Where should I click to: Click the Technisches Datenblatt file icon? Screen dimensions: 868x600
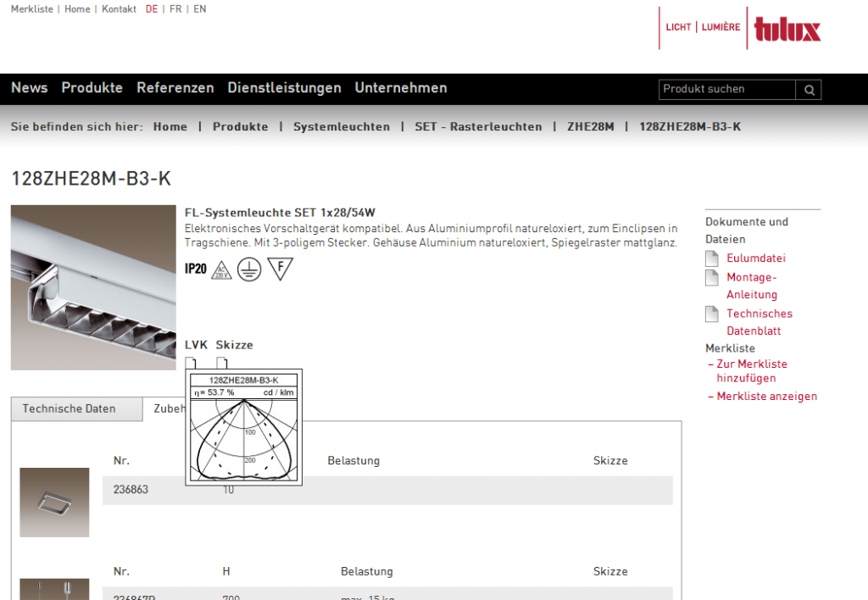[712, 314]
